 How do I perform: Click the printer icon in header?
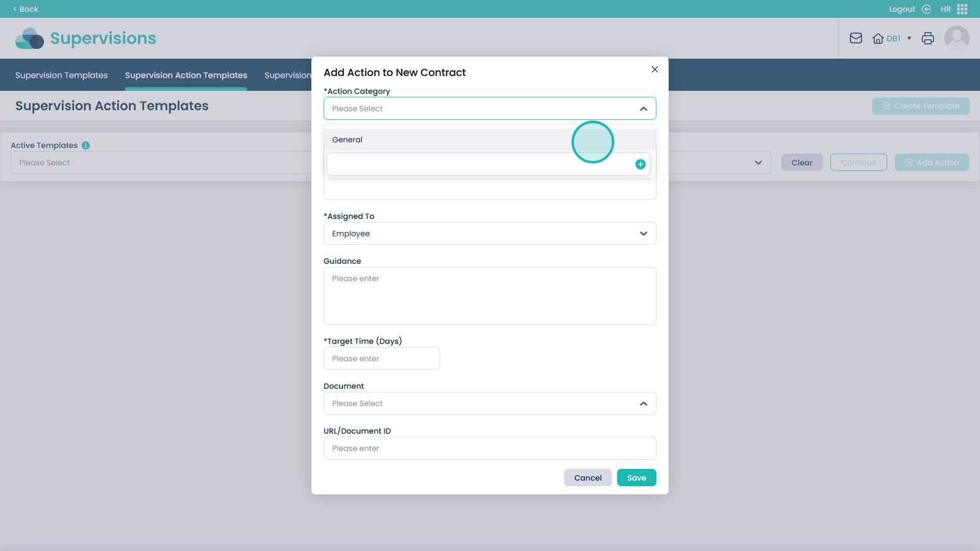[927, 38]
